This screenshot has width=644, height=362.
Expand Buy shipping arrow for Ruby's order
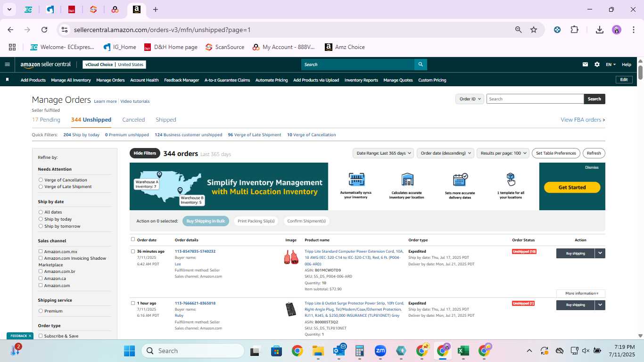coord(600,305)
